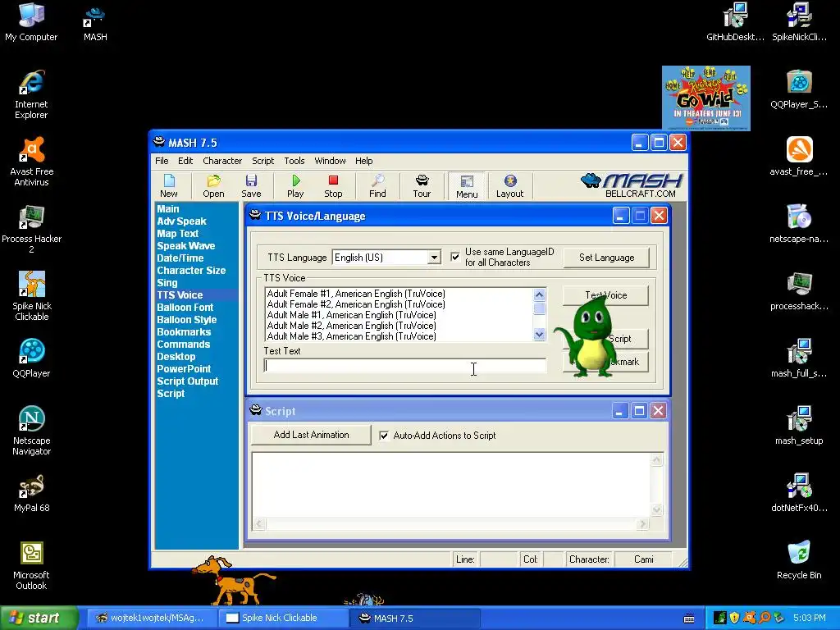Open the Edit menu
The height and width of the screenshot is (630, 840).
(185, 161)
